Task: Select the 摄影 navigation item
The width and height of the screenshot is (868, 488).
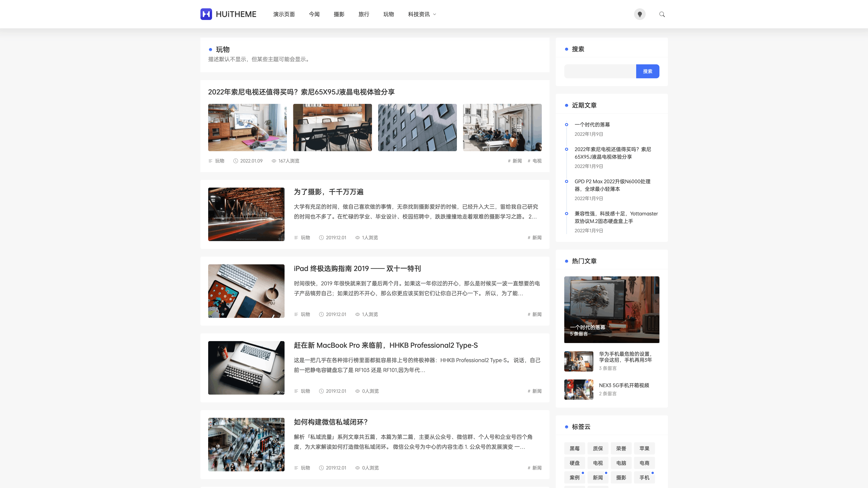Action: (339, 14)
